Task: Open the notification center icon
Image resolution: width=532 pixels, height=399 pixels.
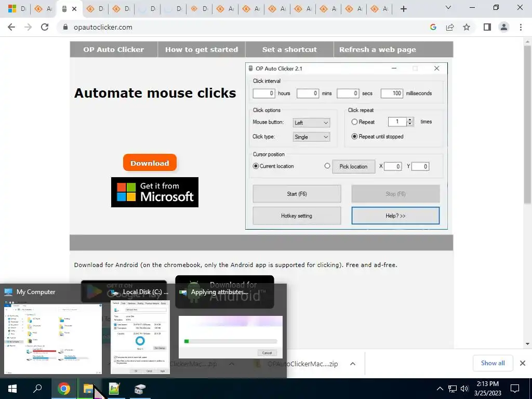Action: click(515, 389)
